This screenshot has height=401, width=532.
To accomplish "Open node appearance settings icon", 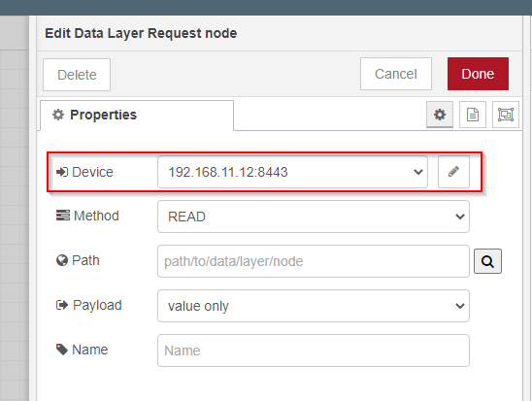I will click(x=506, y=115).
